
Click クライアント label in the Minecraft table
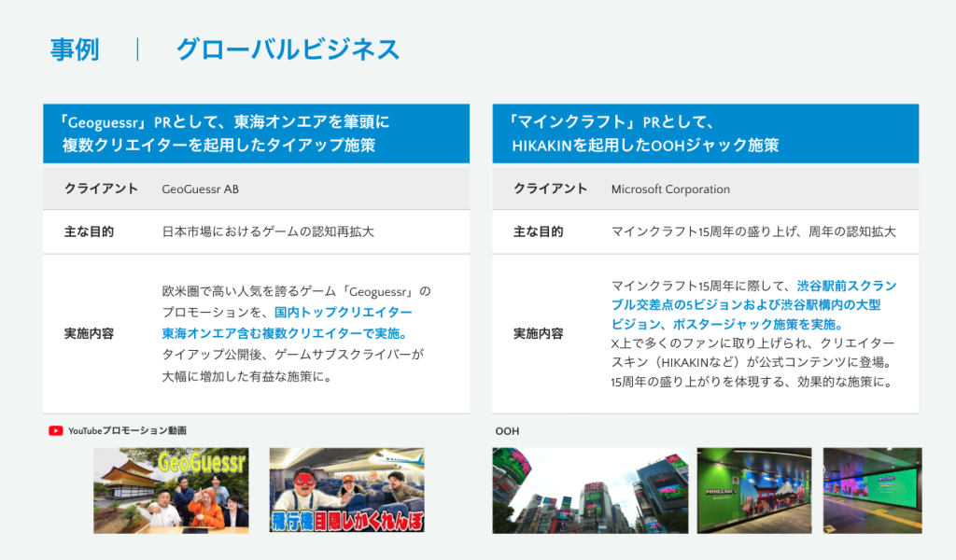click(550, 189)
